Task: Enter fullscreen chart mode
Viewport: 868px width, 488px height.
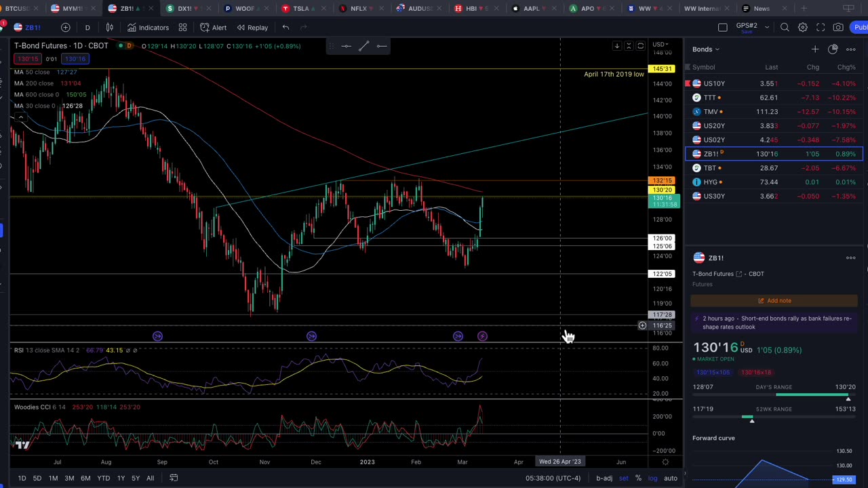Action: coord(821,27)
